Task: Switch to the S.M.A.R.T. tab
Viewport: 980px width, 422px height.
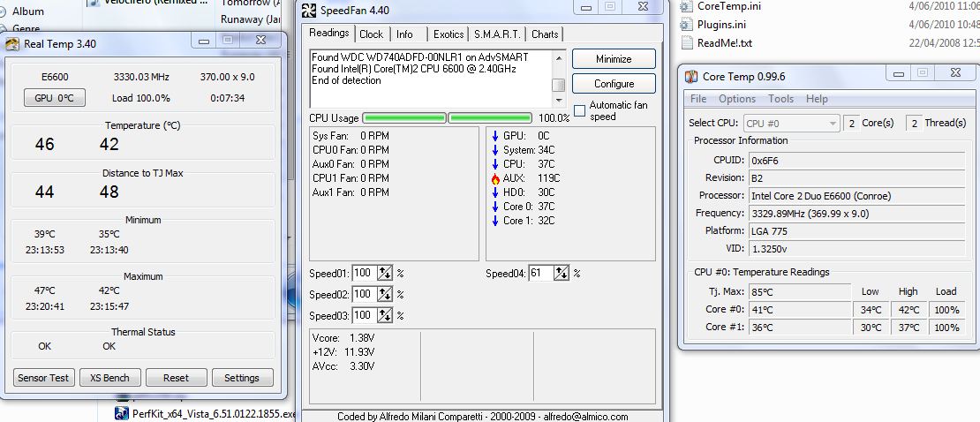Action: [498, 34]
